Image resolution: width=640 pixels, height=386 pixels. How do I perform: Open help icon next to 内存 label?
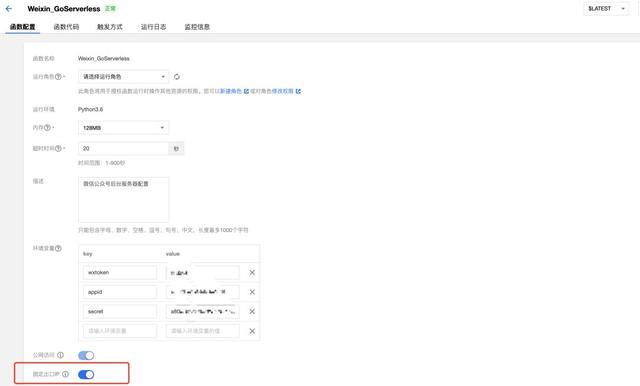pos(47,128)
